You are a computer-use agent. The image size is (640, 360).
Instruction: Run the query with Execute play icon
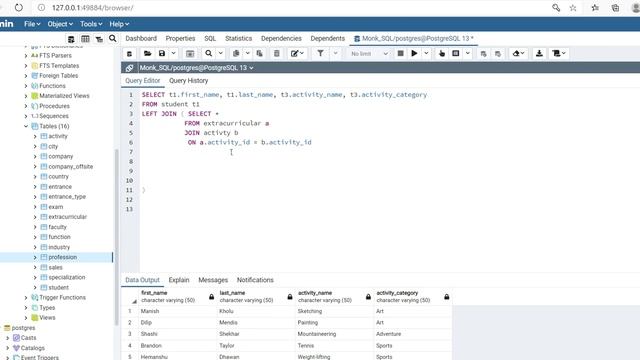[x=414, y=53]
